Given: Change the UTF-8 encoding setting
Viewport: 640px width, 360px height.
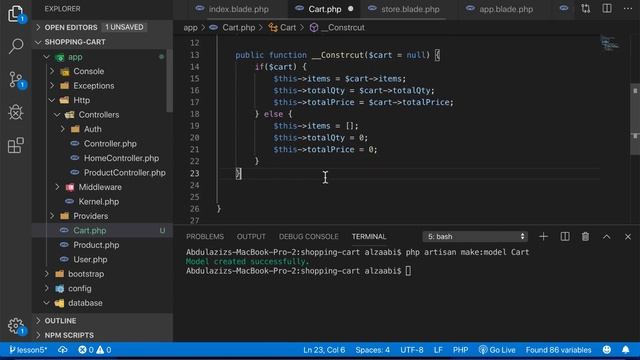Looking at the screenshot, I should tap(412, 350).
